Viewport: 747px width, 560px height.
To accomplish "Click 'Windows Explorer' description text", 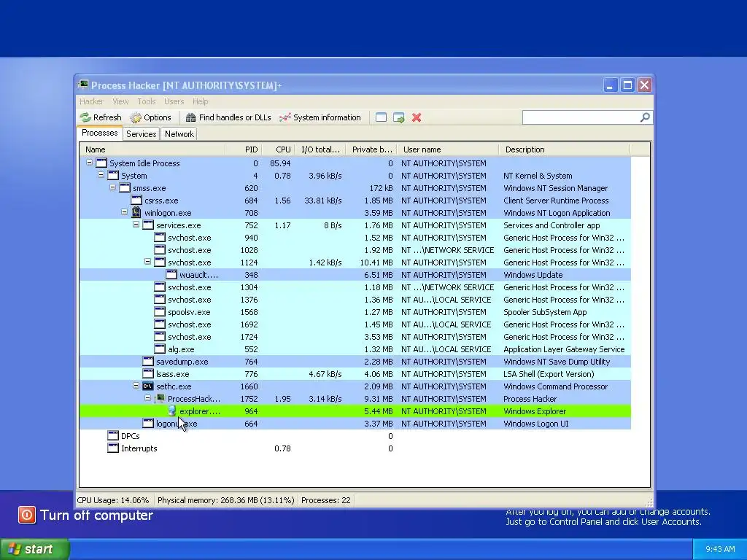I will pyautogui.click(x=535, y=411).
